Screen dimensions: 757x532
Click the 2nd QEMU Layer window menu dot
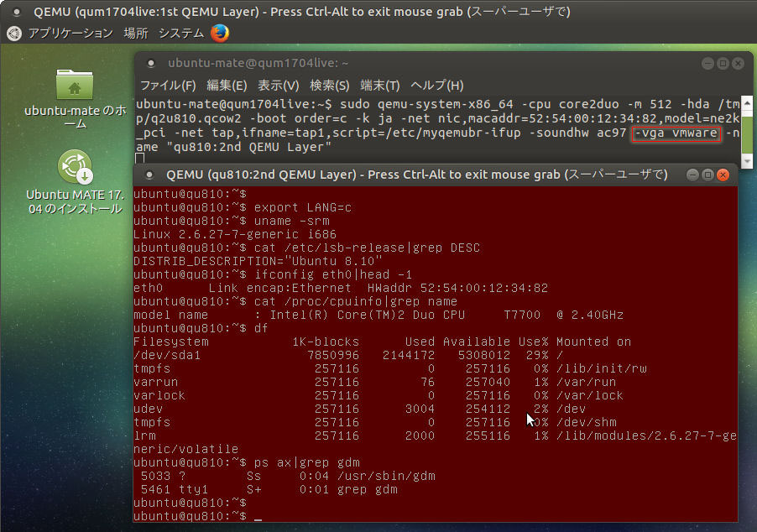(149, 175)
